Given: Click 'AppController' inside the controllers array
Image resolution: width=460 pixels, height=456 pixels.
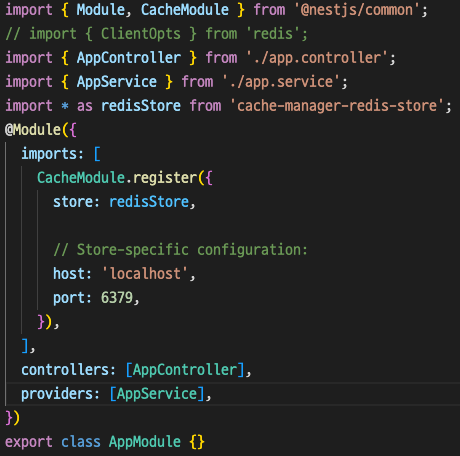Looking at the screenshot, I should tap(185, 370).
